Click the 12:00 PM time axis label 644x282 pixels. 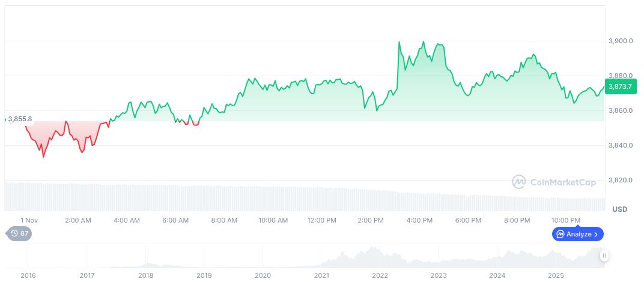pos(322,220)
